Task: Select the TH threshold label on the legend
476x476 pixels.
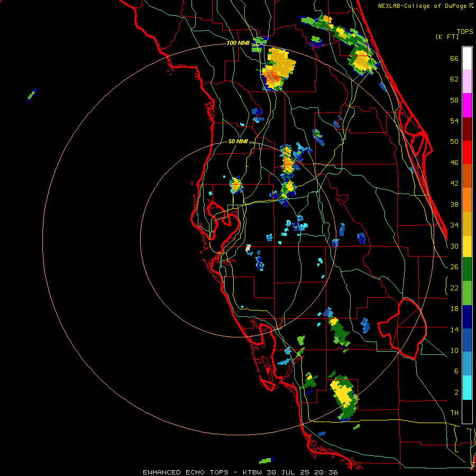Action: point(454,413)
